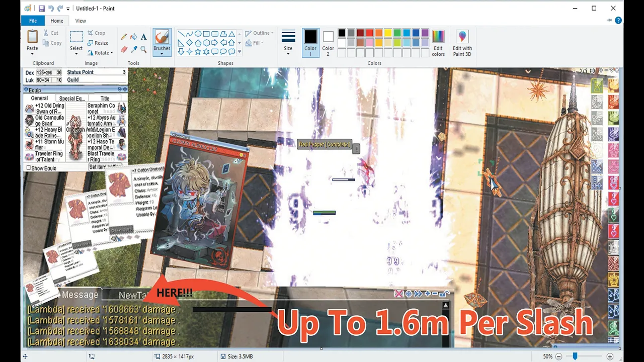This screenshot has width=644, height=362.
Task: Choose the Cloud callout shape
Action: tap(232, 52)
